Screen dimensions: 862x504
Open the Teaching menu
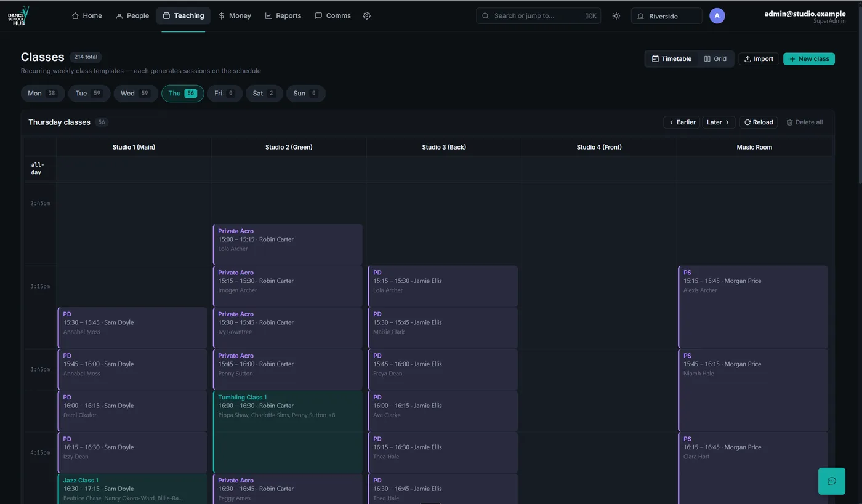[183, 16]
